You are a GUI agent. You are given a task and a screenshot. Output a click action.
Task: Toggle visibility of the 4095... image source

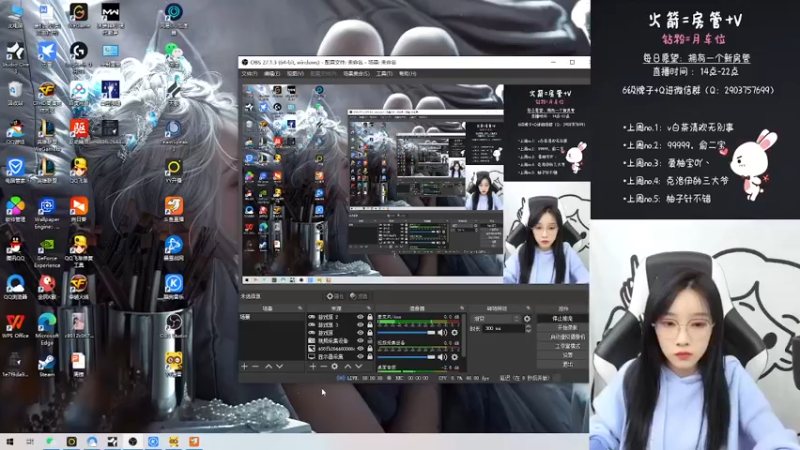point(361,349)
